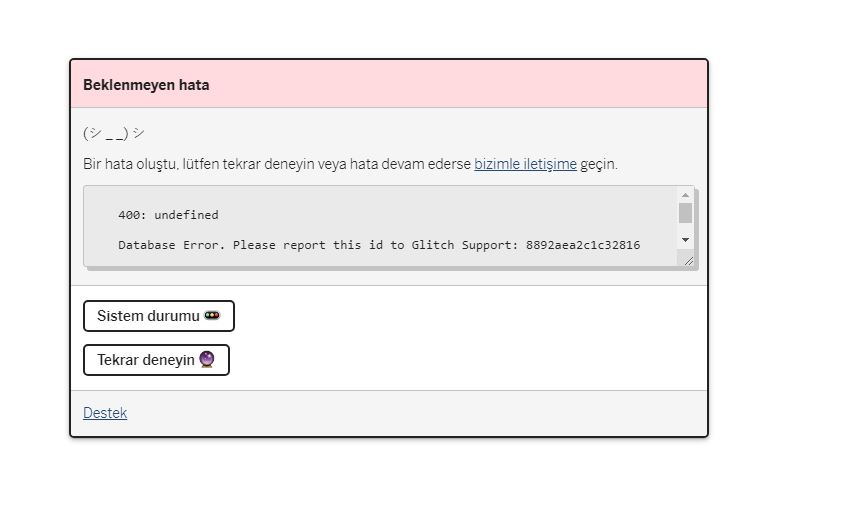Image resolution: width=841 pixels, height=529 pixels.
Task: Click the error textarea resize handle
Action: coord(688,261)
